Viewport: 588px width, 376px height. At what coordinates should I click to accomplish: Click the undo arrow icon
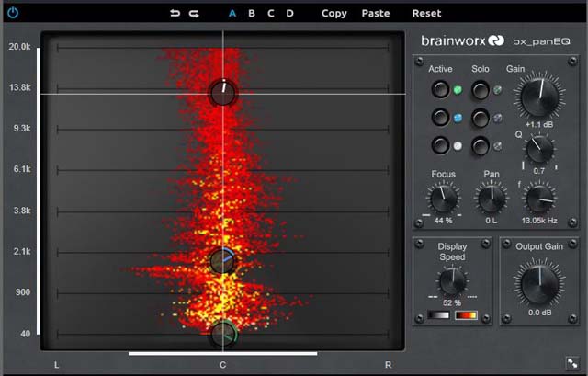pos(175,14)
